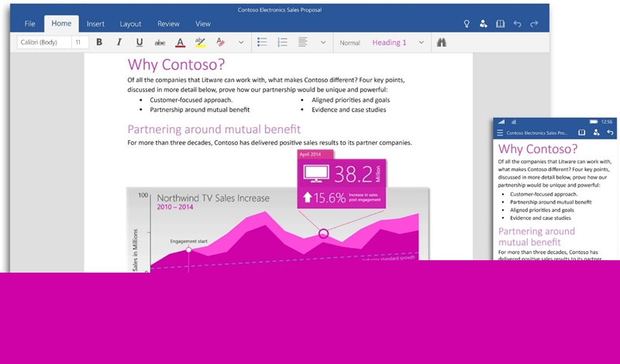Click the Tell Me lightbulb icon
Viewport: 620px width, 364px height.
tap(467, 24)
